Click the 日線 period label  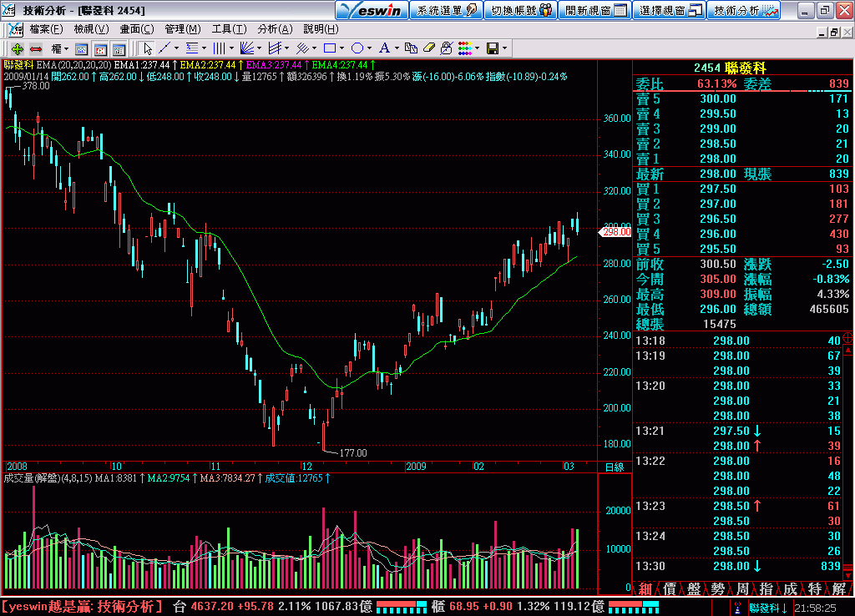tap(614, 467)
